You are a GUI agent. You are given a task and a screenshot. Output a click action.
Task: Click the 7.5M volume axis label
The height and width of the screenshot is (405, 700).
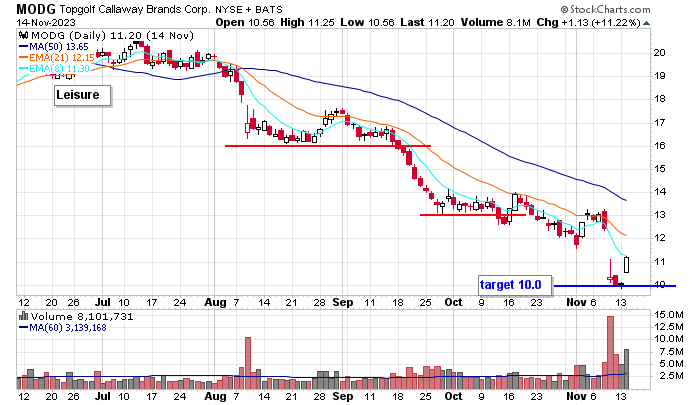(671, 352)
